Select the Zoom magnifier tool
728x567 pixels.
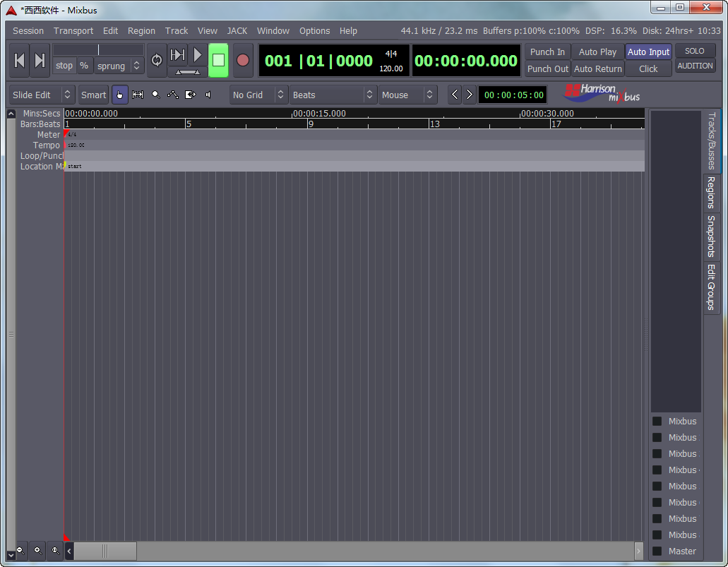pos(156,95)
